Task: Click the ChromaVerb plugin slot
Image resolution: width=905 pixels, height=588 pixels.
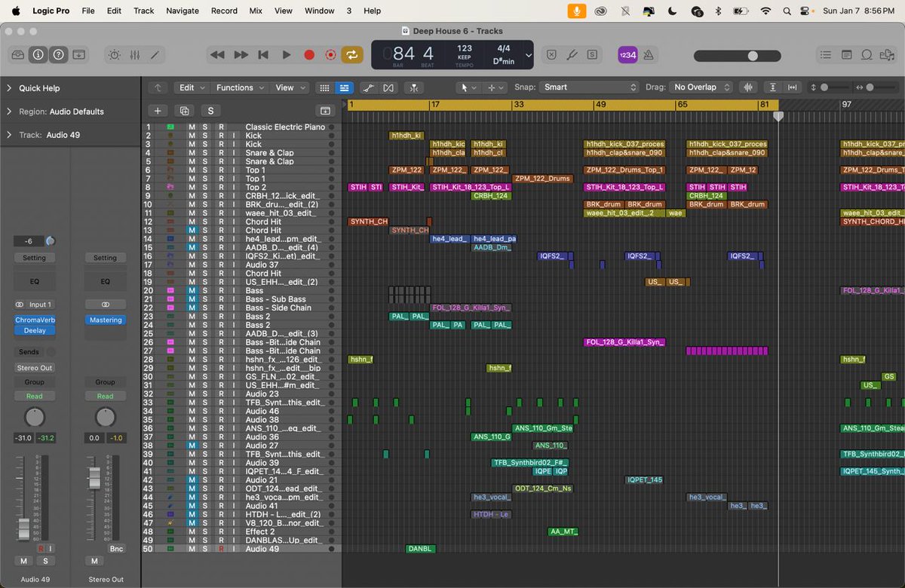Action: (35, 320)
